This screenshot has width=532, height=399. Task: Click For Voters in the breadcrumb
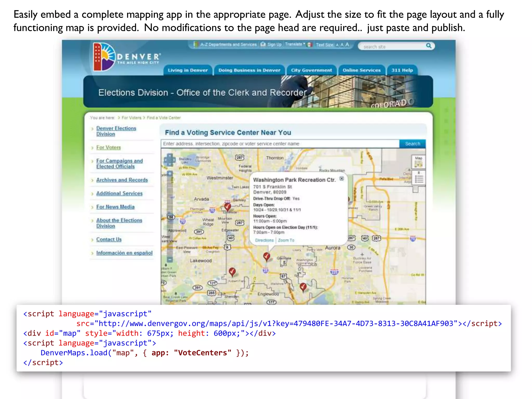click(x=131, y=118)
